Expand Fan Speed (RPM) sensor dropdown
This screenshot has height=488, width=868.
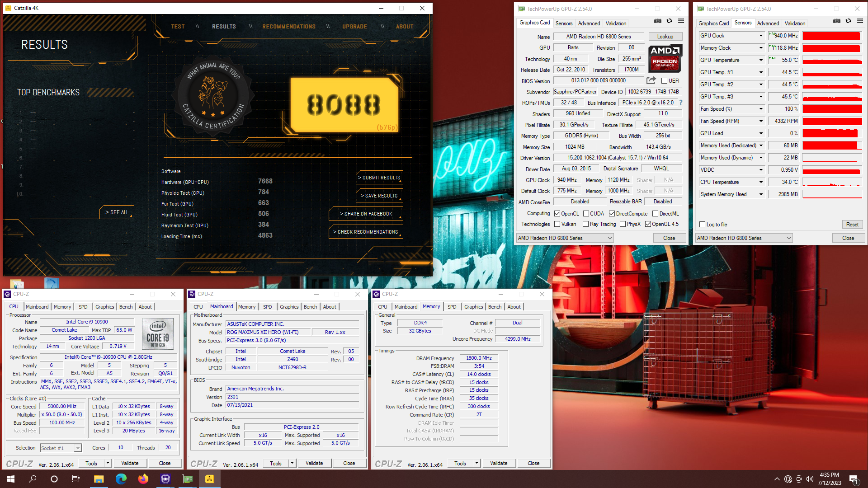pyautogui.click(x=761, y=121)
